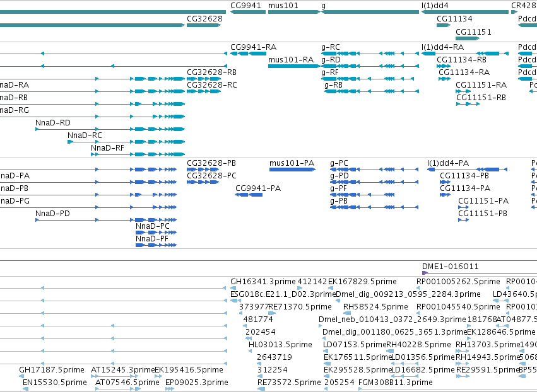Click the CG32628-RB transcript label
The image size is (537, 392).
point(211,72)
